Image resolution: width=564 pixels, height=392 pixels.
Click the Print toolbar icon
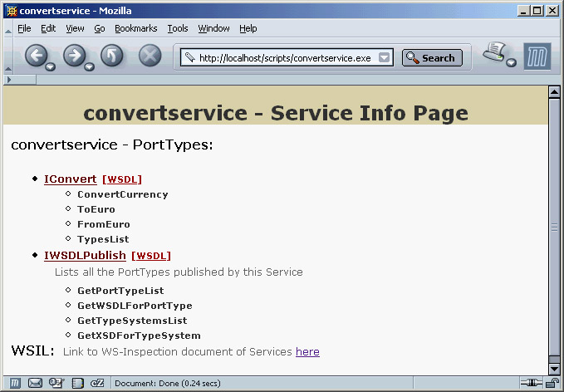[x=495, y=54]
